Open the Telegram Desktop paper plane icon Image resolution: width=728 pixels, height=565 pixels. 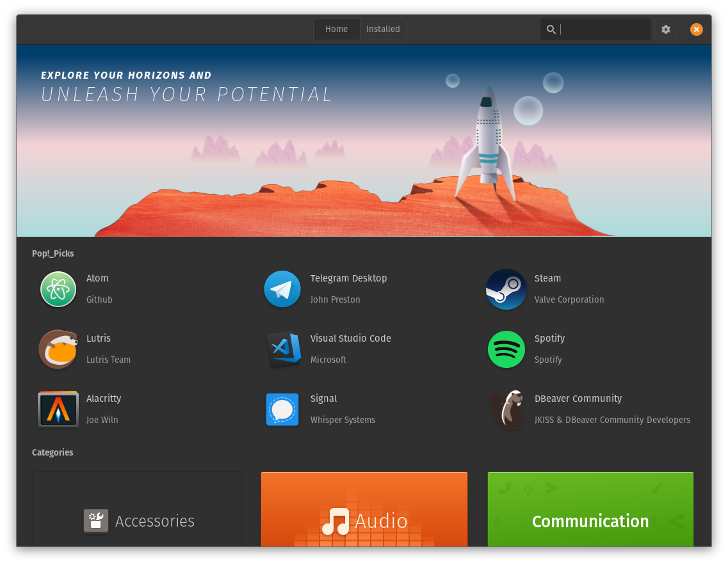(282, 289)
